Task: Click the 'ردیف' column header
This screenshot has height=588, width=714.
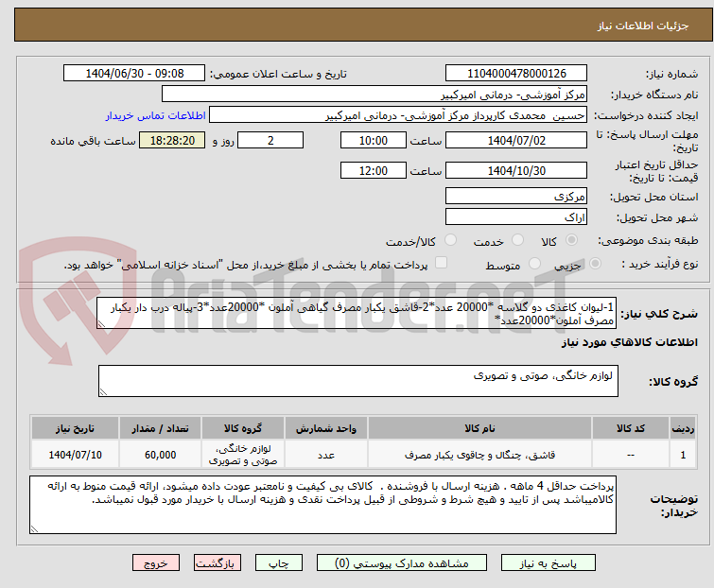Action: [x=683, y=428]
